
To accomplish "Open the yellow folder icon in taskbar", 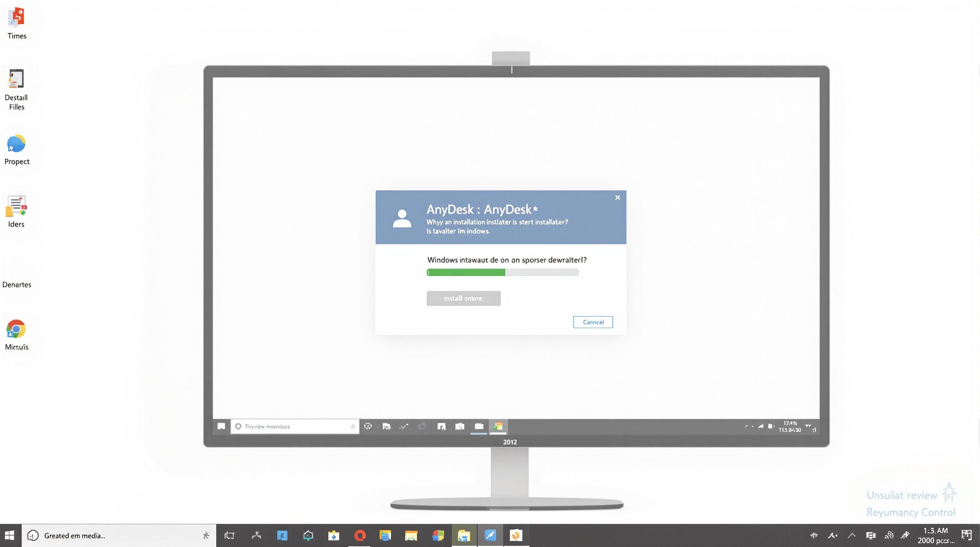I will [x=411, y=536].
